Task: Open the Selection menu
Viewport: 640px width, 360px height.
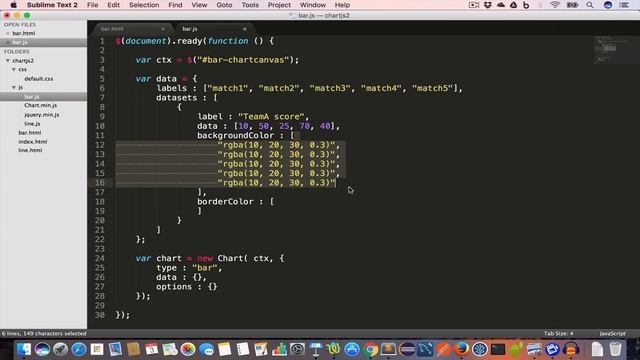Action: point(144,5)
